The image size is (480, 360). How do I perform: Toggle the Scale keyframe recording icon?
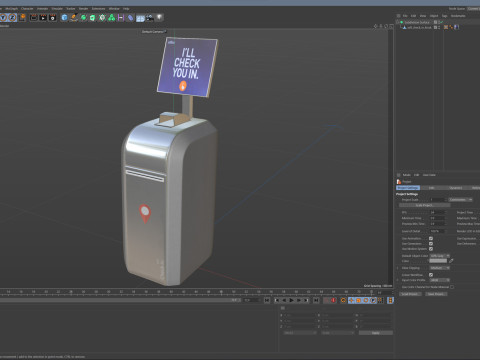point(358,300)
